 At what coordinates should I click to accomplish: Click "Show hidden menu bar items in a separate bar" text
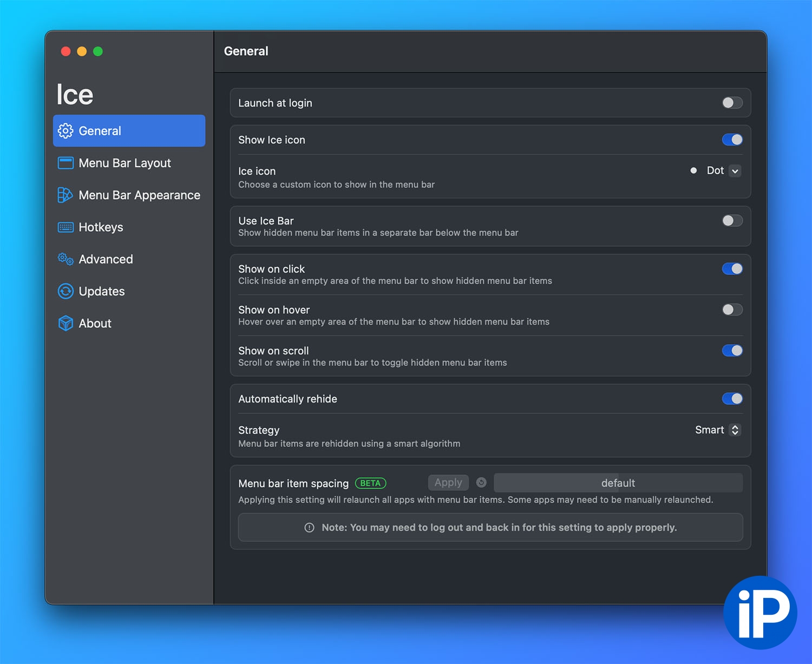378,233
